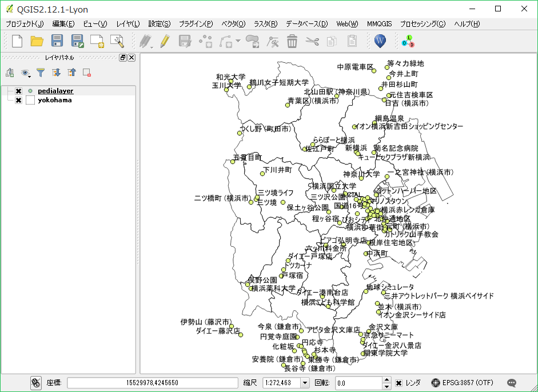
Task: Click the Paste Features clipboard icon
Action: tap(352, 41)
